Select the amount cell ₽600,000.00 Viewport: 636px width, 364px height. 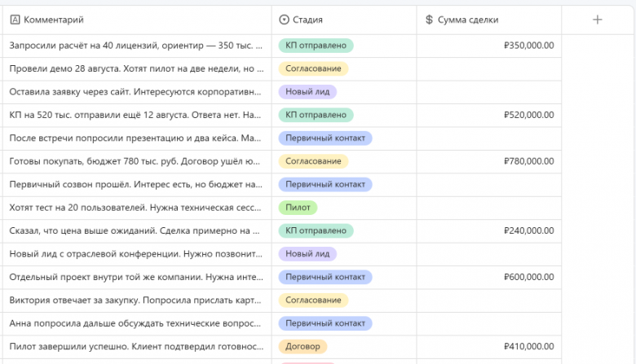[488, 277]
